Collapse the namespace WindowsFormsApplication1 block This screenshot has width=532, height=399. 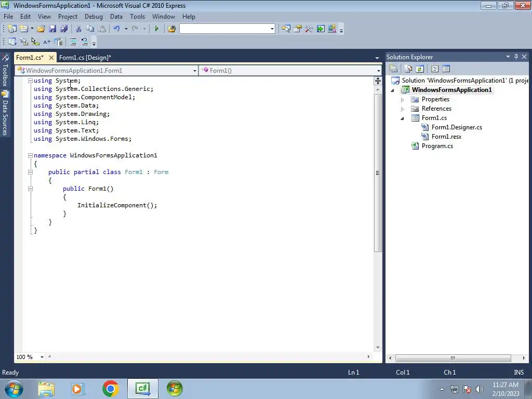pos(30,155)
